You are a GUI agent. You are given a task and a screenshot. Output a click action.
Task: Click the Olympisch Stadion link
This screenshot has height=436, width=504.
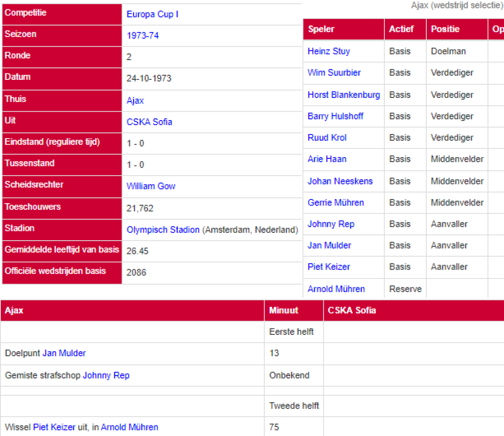[163, 230]
